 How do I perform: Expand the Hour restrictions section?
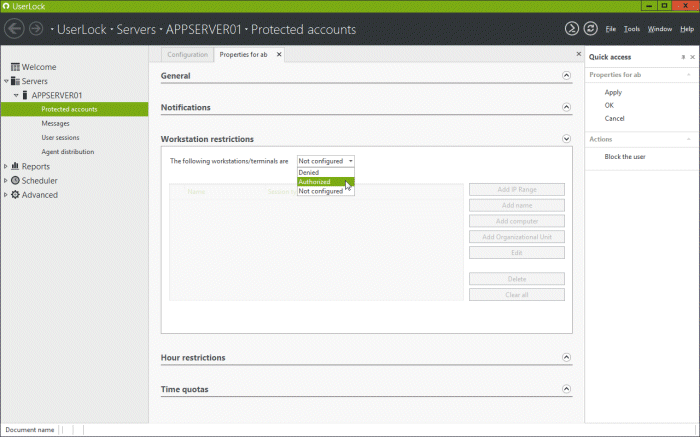click(566, 357)
